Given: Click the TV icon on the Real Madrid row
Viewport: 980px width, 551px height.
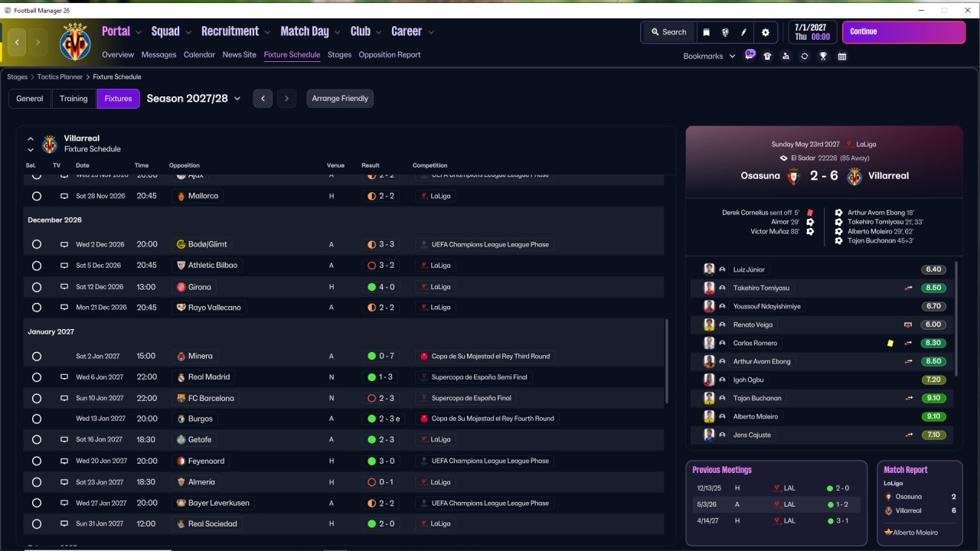Looking at the screenshot, I should click(64, 377).
